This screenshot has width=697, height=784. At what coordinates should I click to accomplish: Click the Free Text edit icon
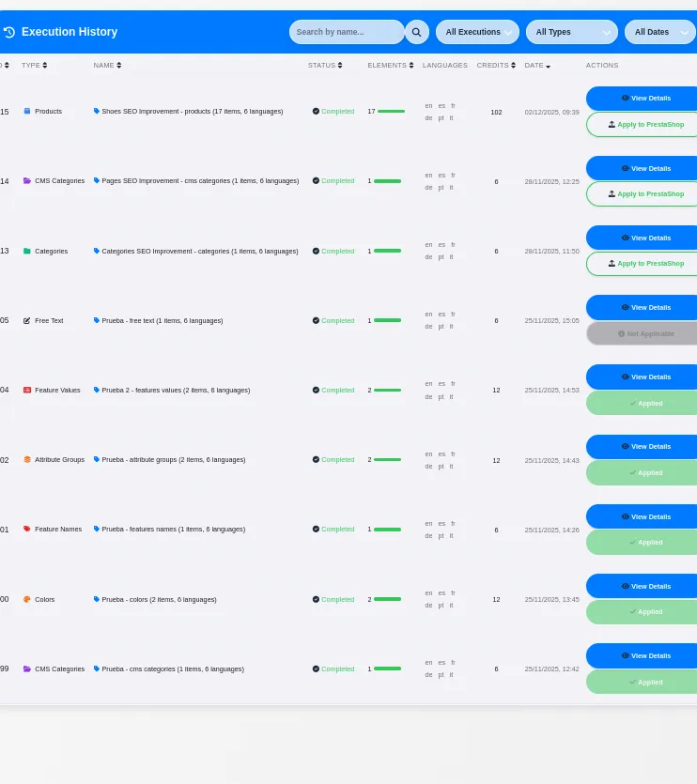coord(27,320)
